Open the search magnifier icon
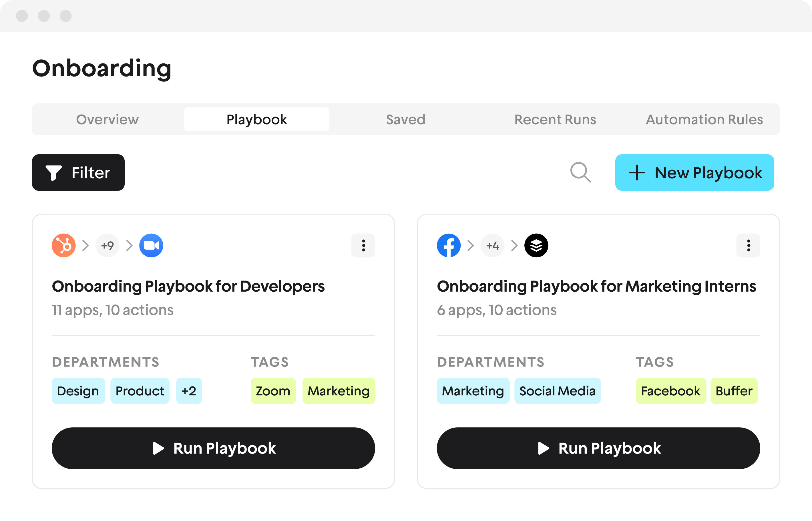 tap(580, 172)
